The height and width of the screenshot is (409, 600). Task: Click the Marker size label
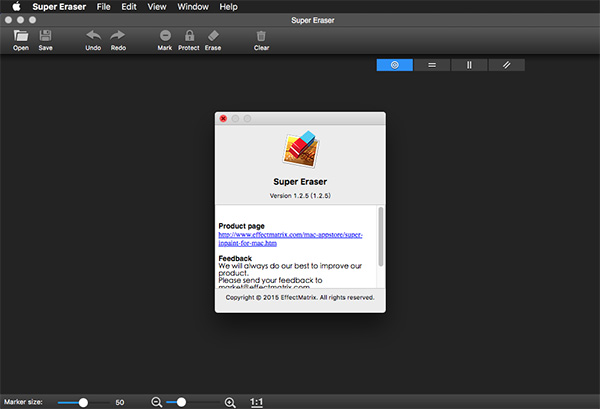23,402
